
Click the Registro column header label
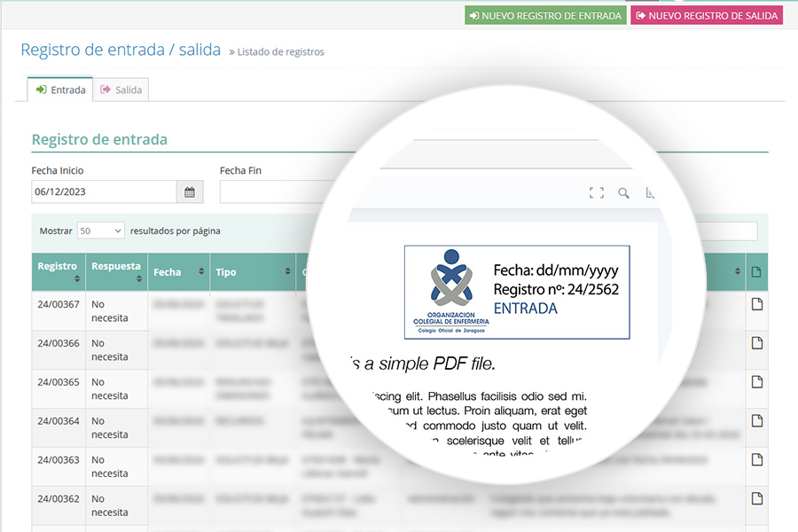(x=57, y=266)
